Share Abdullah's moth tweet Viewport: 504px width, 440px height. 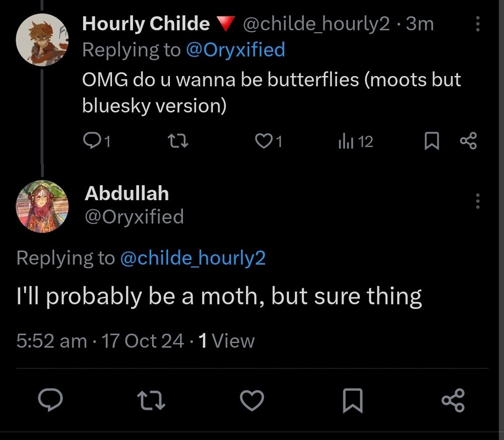452,400
